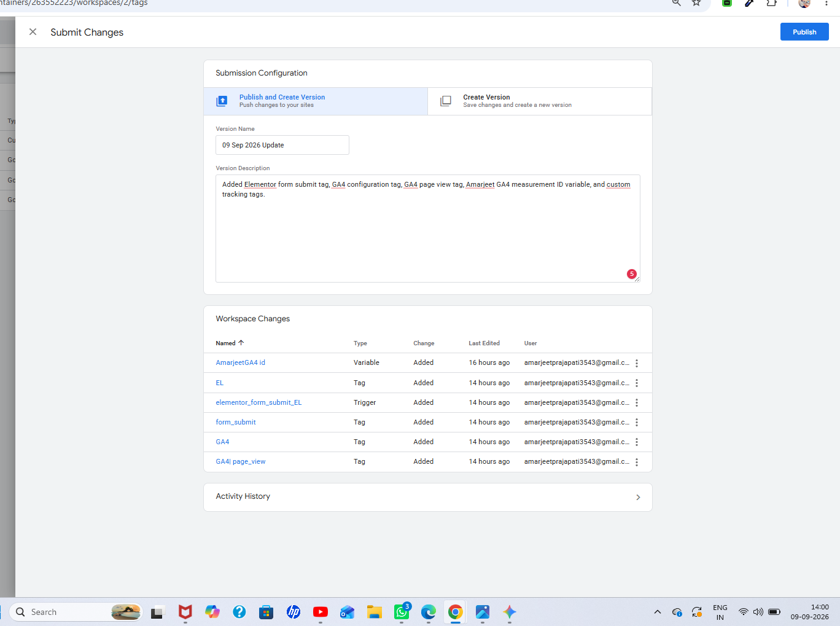Open the more actions menu for elementor_form_submit_EL

637,402
